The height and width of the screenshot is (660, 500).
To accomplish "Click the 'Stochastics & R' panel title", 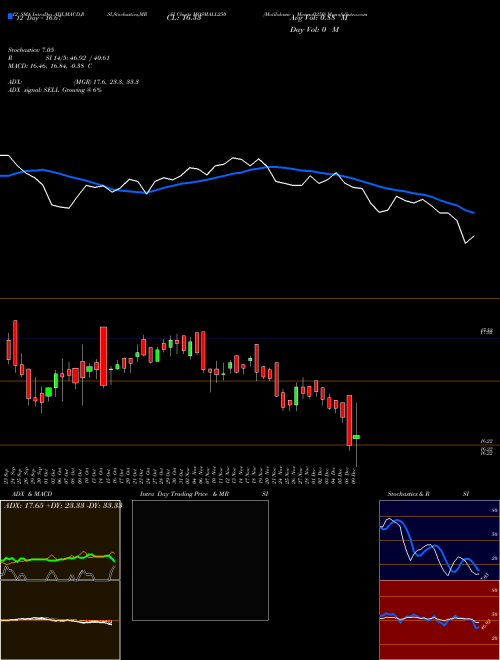I will click(x=409, y=494).
